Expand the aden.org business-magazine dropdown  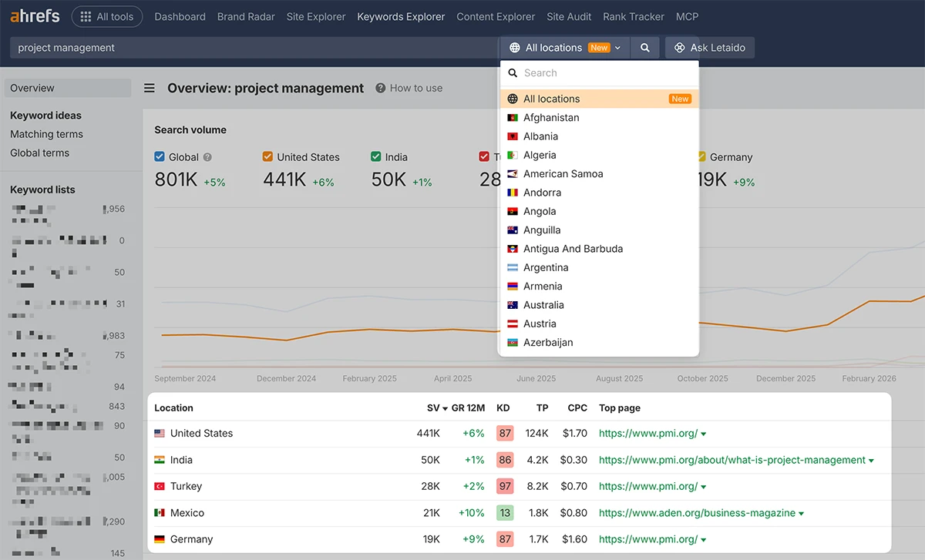tap(802, 514)
